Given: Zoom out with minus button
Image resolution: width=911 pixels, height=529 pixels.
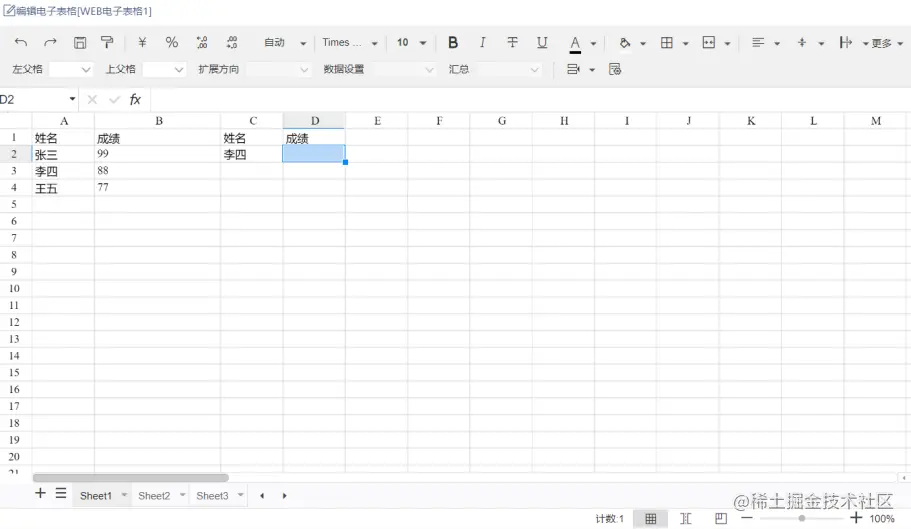Looking at the screenshot, I should coord(747,518).
